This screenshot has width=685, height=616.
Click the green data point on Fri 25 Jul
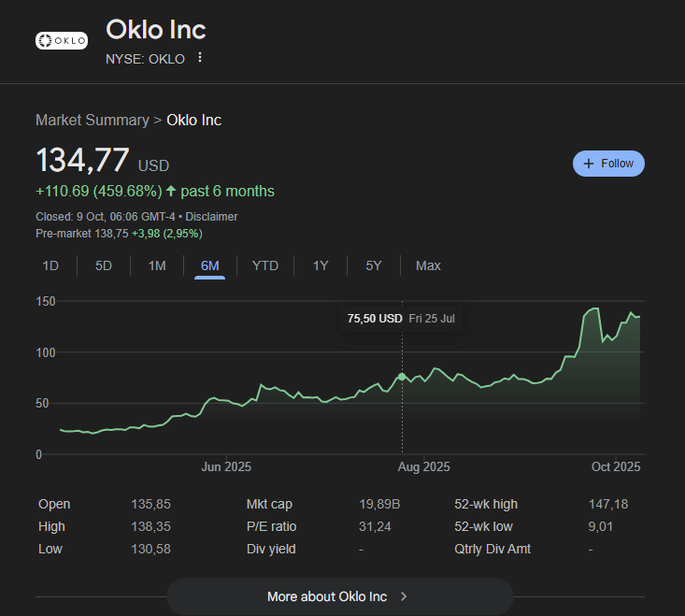click(402, 377)
